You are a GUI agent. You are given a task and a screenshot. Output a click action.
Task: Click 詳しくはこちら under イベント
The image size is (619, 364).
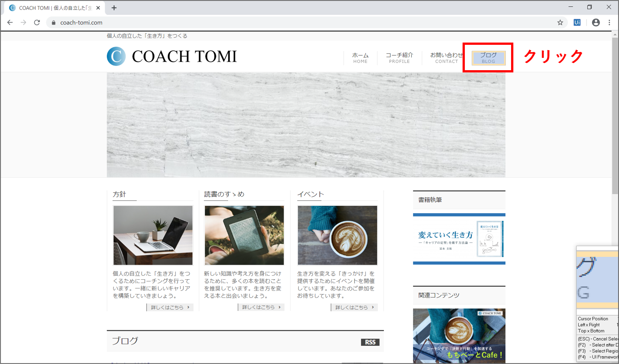pyautogui.click(x=354, y=307)
